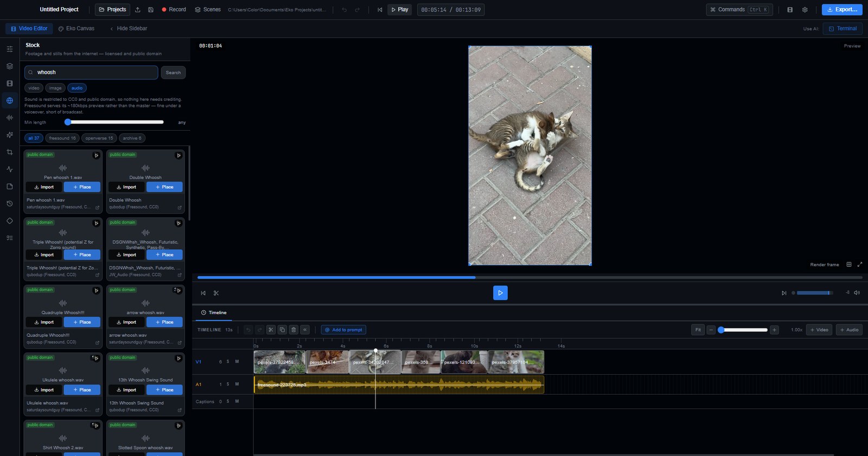Select the image stock type filter

pos(55,88)
